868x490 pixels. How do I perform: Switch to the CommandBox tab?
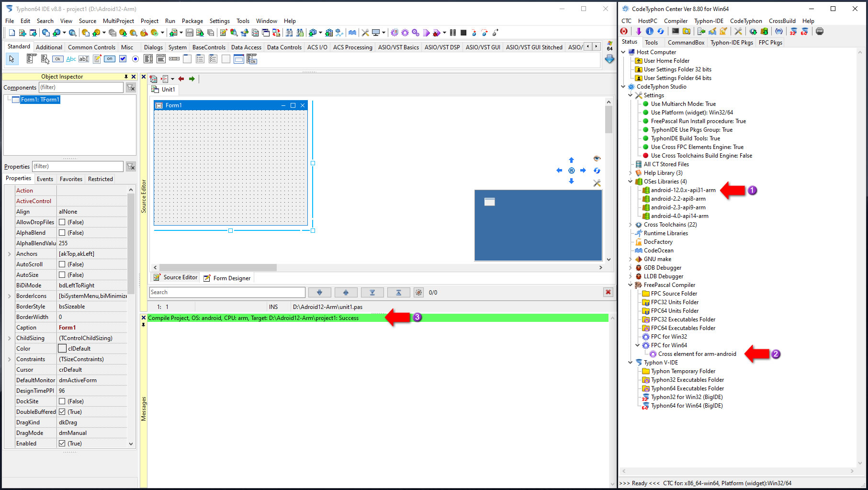(686, 42)
